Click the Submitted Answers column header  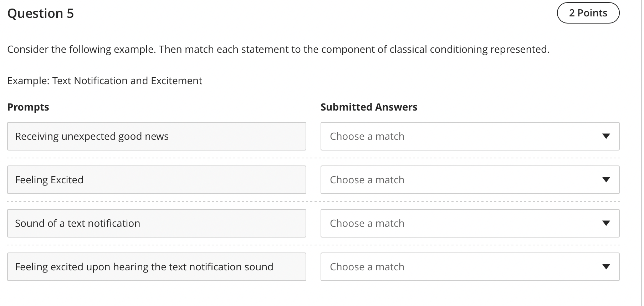click(369, 107)
